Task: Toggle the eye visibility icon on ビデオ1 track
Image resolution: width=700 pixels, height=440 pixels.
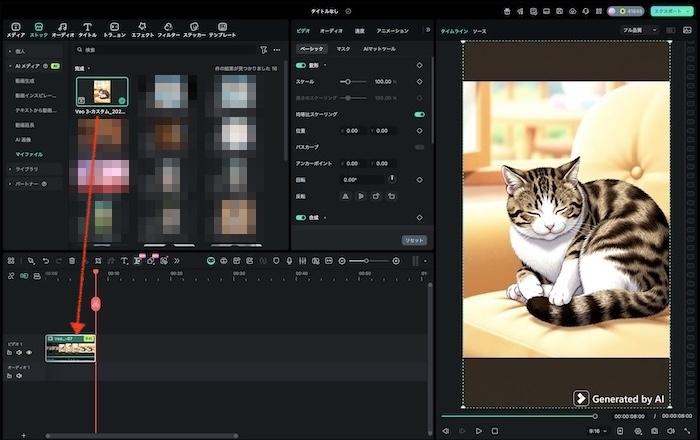Action: 29,352
